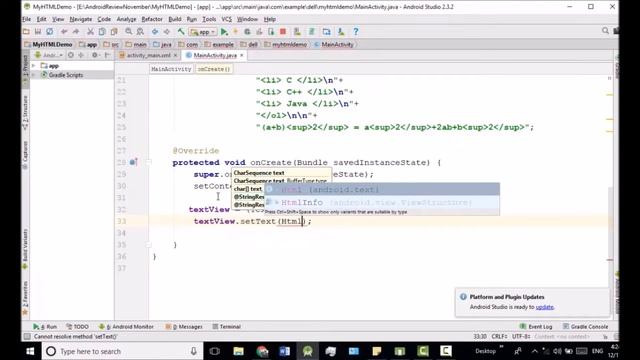Image resolution: width=640 pixels, height=360 pixels.
Task: Open the Gradle Console panel
Action: tap(585, 327)
